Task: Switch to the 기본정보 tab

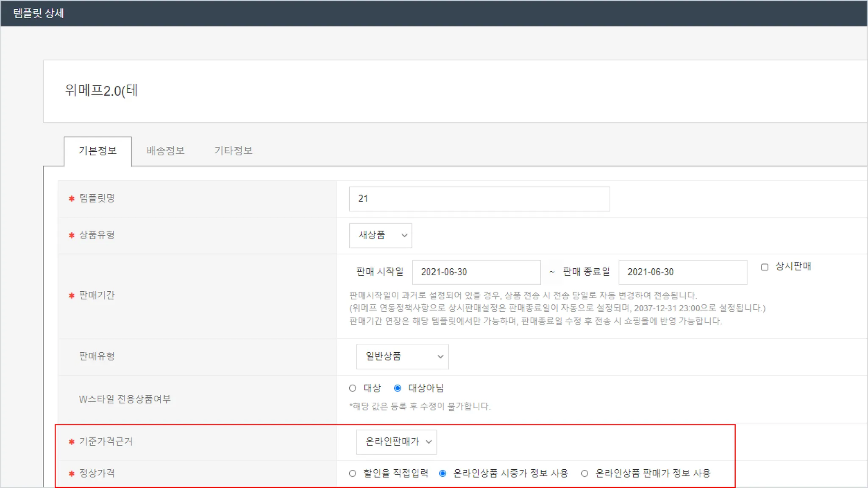Action: point(97,151)
